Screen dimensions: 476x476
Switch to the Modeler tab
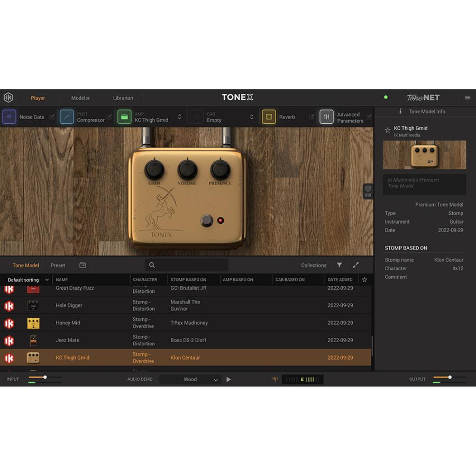point(80,98)
